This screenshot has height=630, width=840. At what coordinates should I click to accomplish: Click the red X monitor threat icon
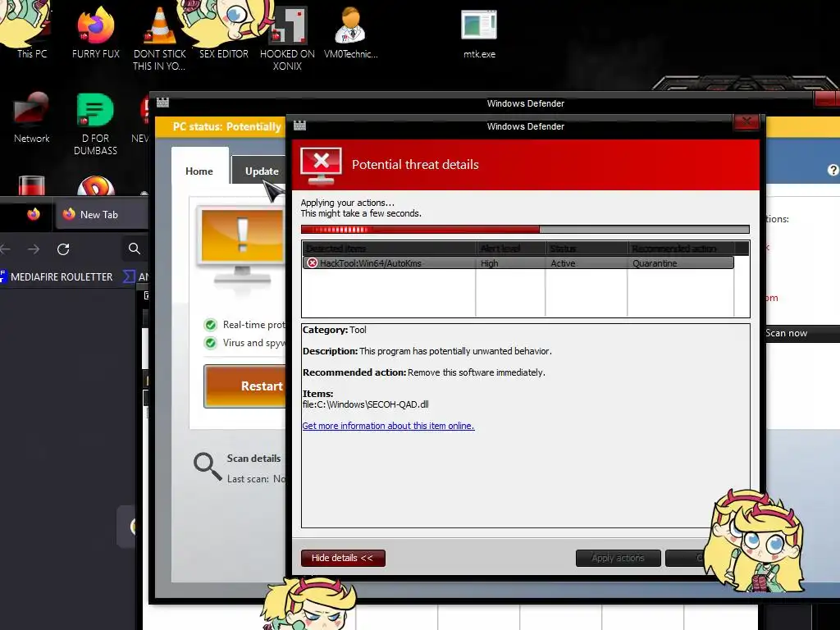pos(321,166)
